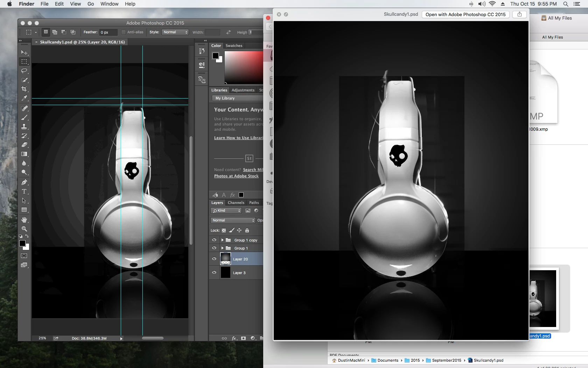Viewport: 588px width, 368px height.
Task: Expand the Group 1 copy folder
Action: 222,240
